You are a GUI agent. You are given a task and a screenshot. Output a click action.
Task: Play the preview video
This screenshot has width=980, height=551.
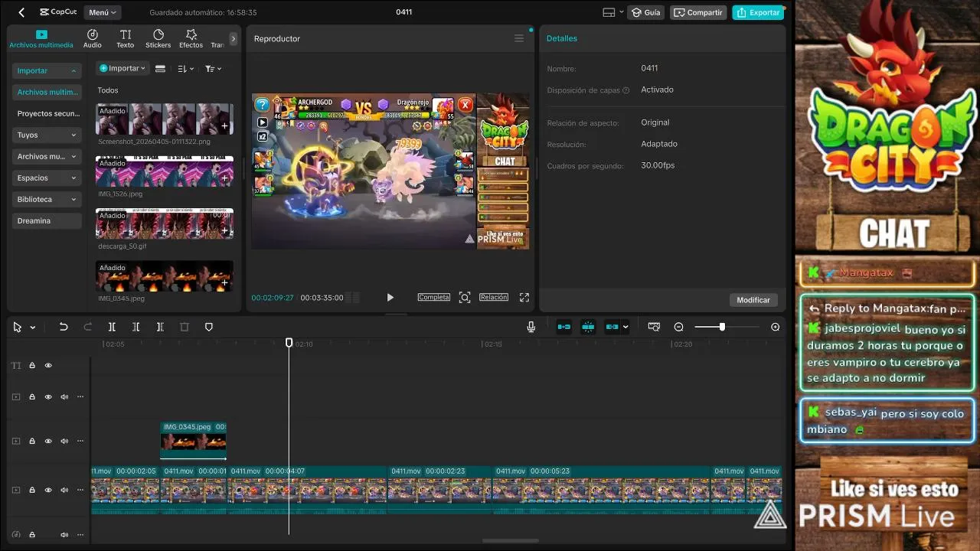point(390,298)
